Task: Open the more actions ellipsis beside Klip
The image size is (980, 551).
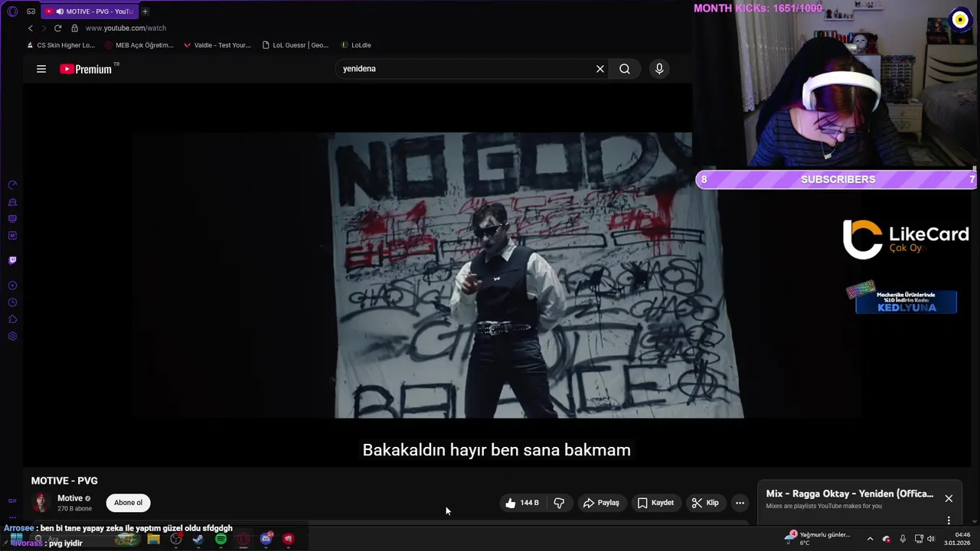Action: [x=740, y=503]
